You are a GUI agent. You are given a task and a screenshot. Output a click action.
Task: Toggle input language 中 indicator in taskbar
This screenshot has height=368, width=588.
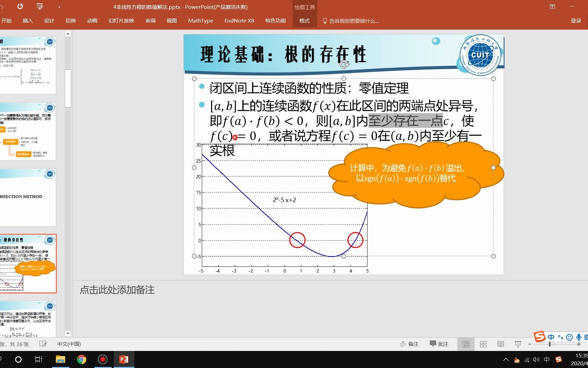(546, 359)
